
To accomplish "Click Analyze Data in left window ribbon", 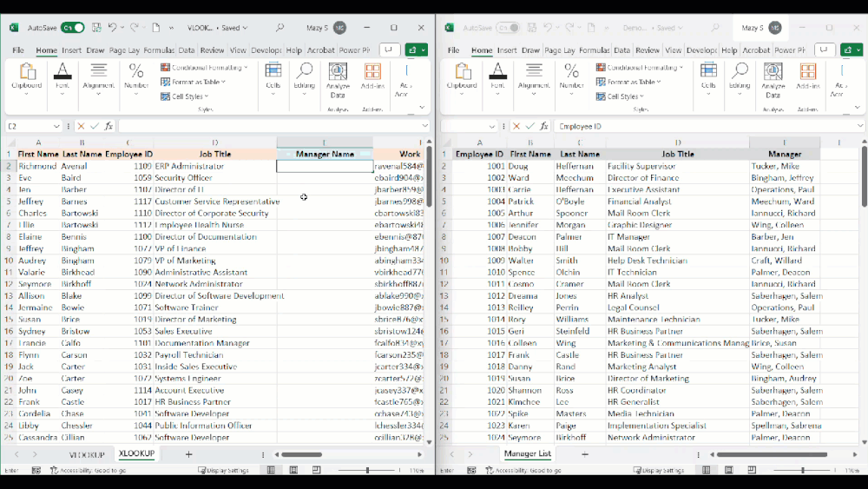I will [x=338, y=80].
